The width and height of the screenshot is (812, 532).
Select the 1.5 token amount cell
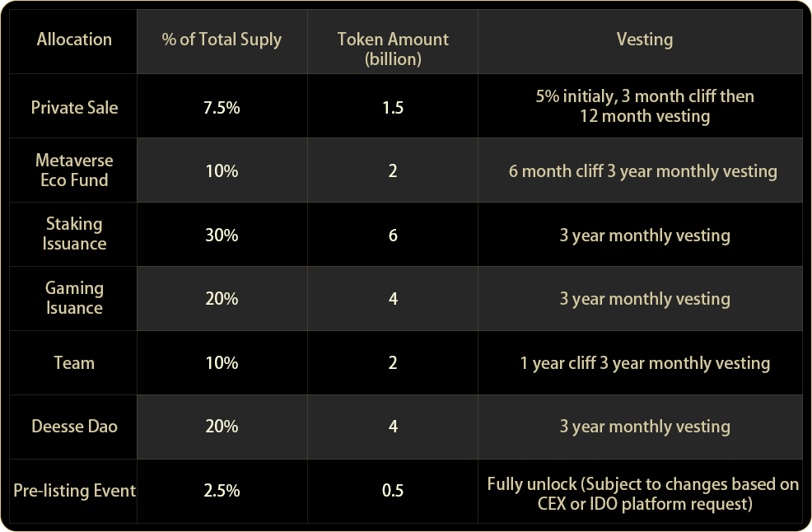click(393, 107)
